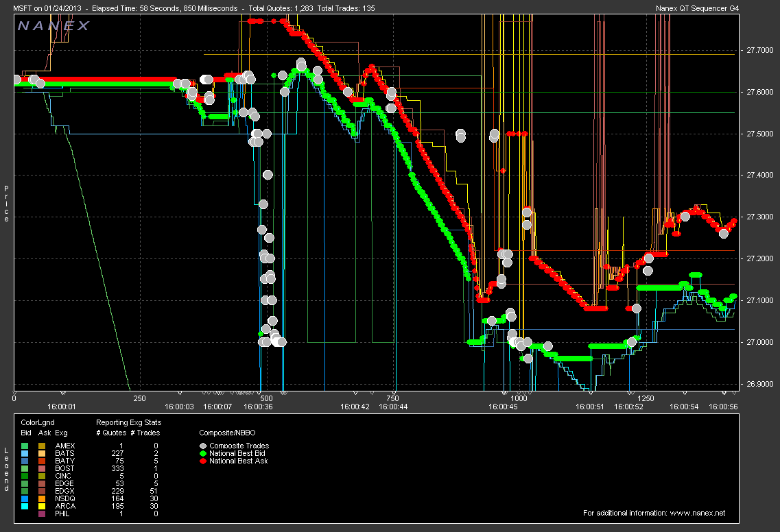Viewport: 780px width, 532px height.
Task: Click the BATS exchange label
Action: (64, 453)
